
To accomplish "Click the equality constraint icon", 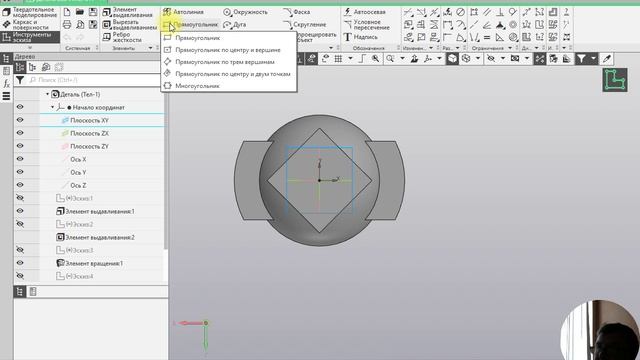I will (487, 38).
